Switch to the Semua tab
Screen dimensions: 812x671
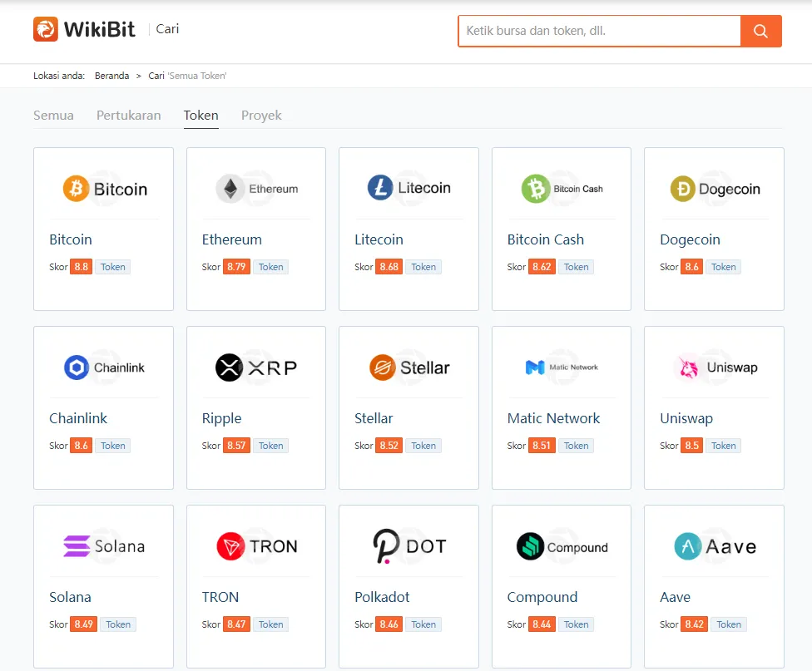pyautogui.click(x=53, y=115)
